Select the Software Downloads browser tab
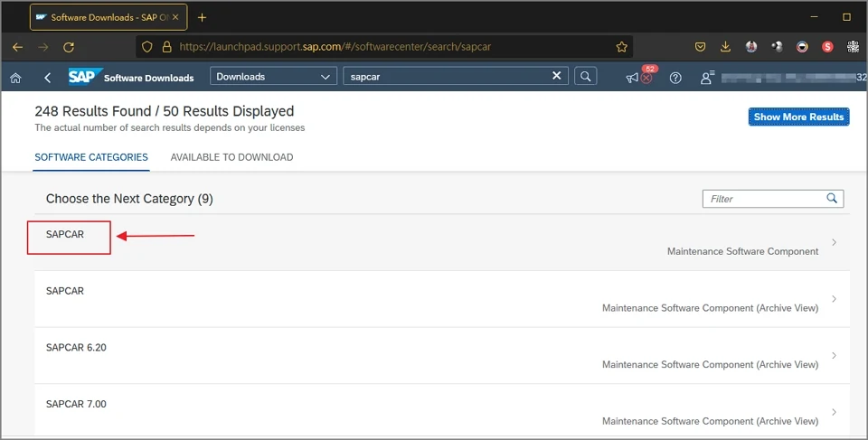Image resolution: width=868 pixels, height=440 pixels. coord(108,18)
